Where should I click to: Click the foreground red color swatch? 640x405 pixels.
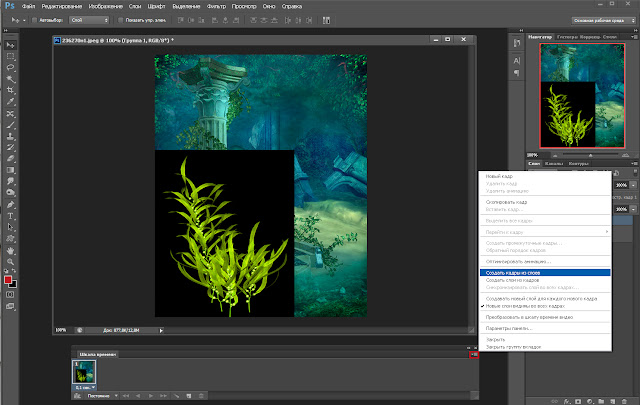[8, 280]
